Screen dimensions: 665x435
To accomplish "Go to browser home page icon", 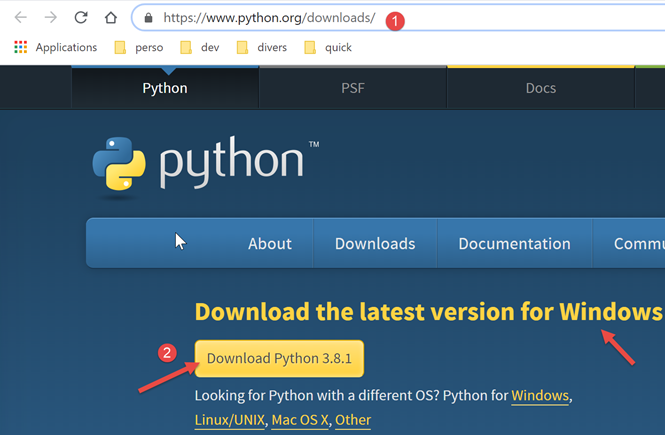I will tap(111, 18).
